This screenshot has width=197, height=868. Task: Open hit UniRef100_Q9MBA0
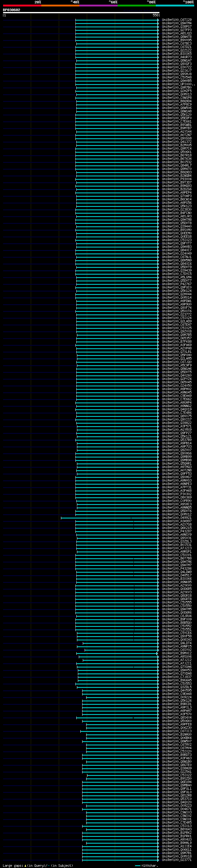(x=177, y=785)
